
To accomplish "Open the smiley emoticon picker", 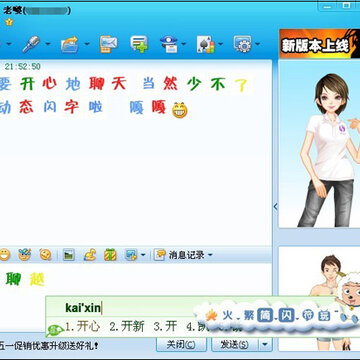I will click(x=5, y=255).
